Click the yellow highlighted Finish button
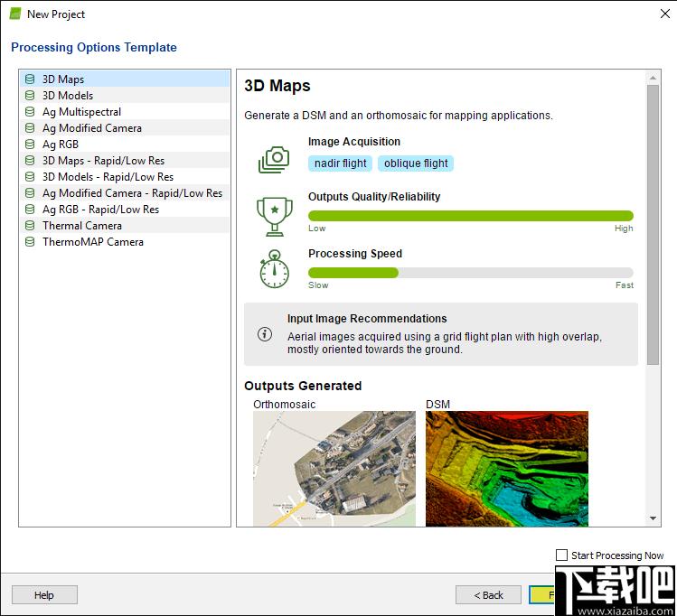677x616 pixels. [x=542, y=595]
